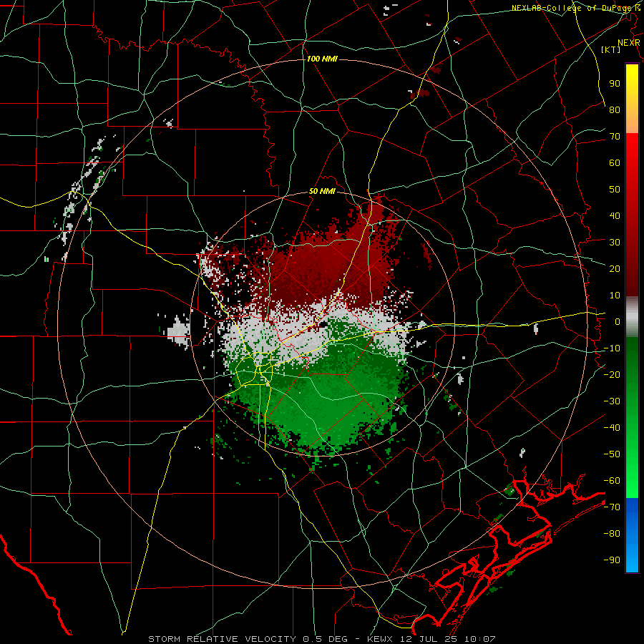Click the -70 scale label
Screen dimensions: 644x644
pos(612,507)
